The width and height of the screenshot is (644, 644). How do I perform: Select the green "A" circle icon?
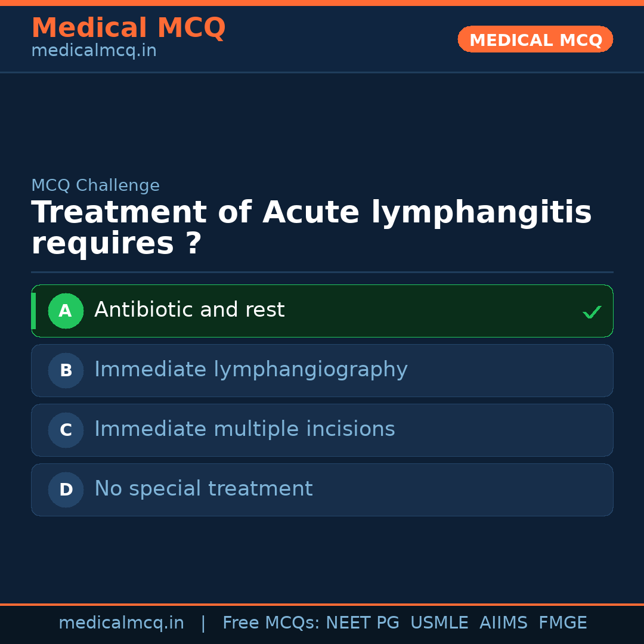click(66, 311)
